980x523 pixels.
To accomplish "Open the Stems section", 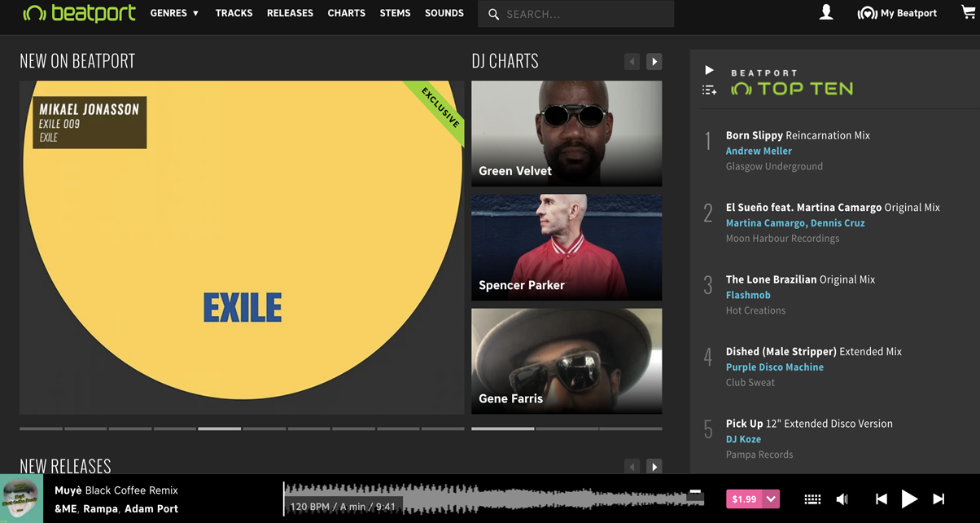I will (395, 13).
